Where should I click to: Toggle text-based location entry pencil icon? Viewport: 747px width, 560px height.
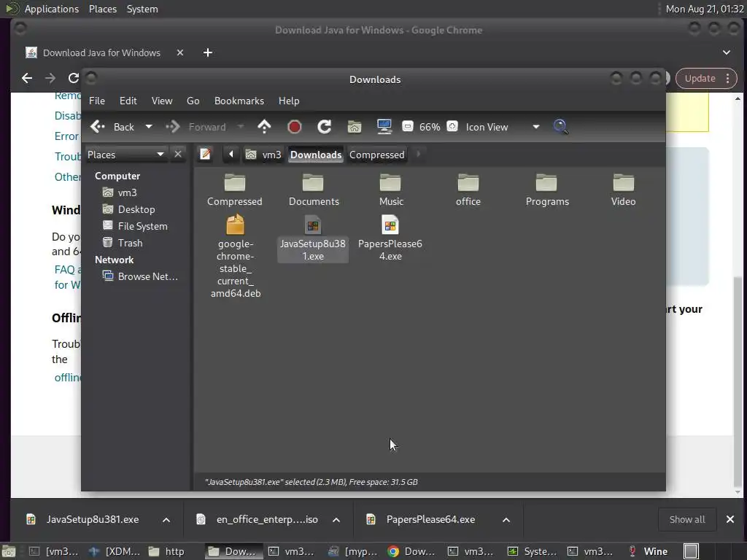[x=205, y=155]
